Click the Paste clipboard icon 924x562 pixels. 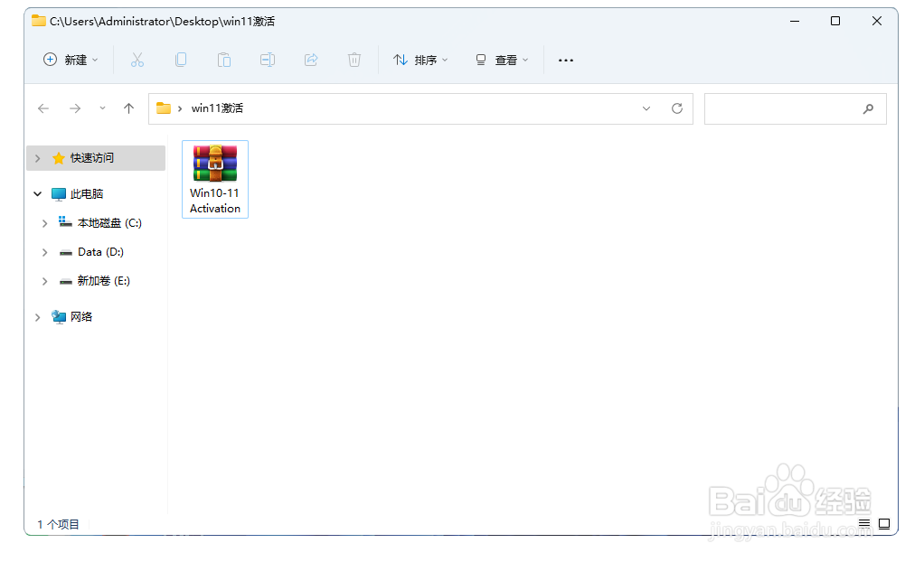point(224,60)
